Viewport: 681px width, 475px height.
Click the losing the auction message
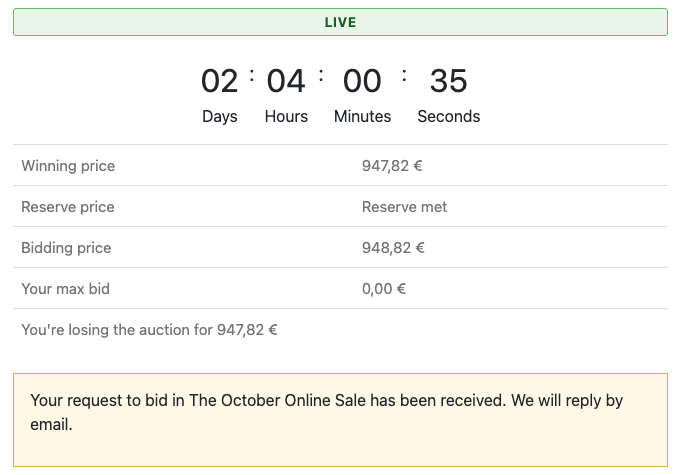[149, 330]
